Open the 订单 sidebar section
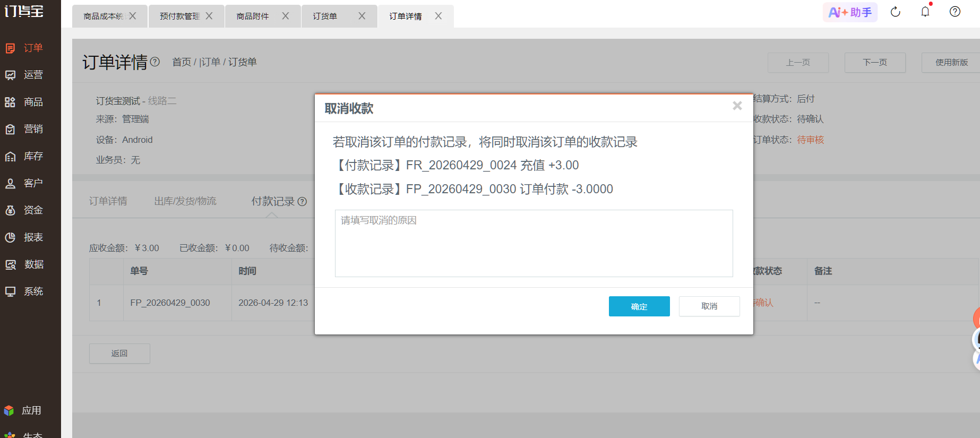This screenshot has height=438, width=980. pyautogui.click(x=24, y=48)
